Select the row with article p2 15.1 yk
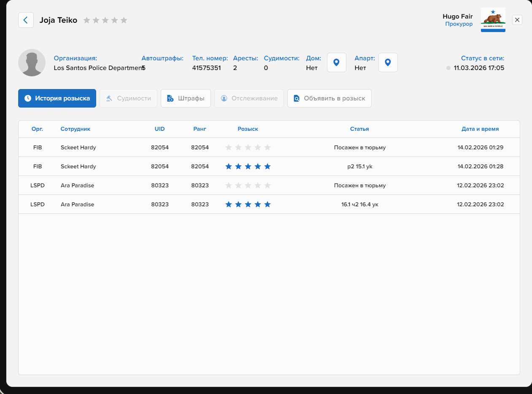The height and width of the screenshot is (394, 532). pyautogui.click(x=359, y=167)
